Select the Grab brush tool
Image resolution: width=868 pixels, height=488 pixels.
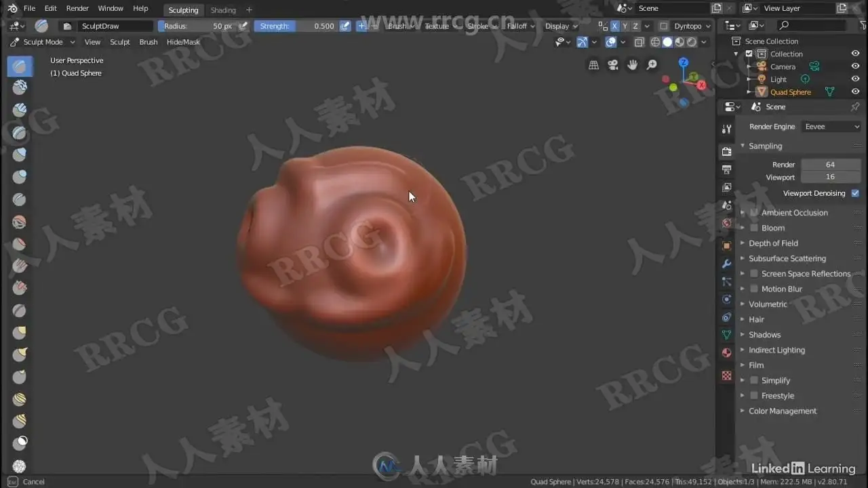(x=20, y=333)
